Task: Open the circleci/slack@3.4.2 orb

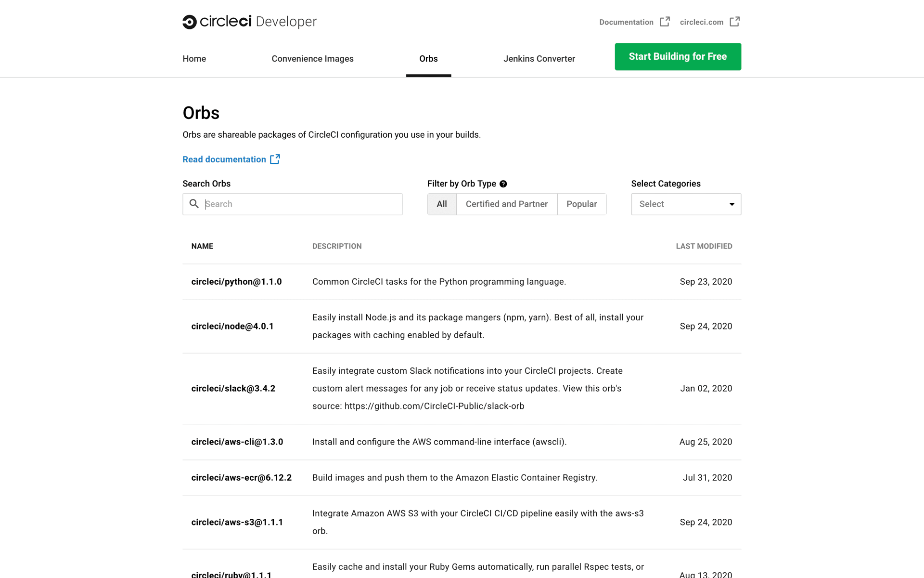Action: pos(233,388)
